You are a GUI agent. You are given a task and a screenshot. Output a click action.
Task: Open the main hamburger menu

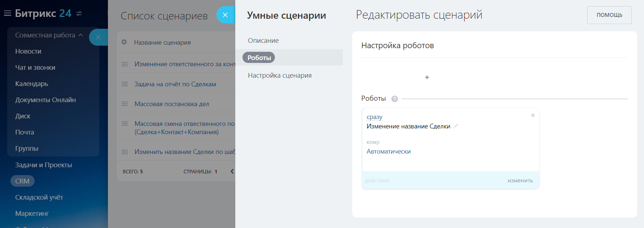(7, 14)
